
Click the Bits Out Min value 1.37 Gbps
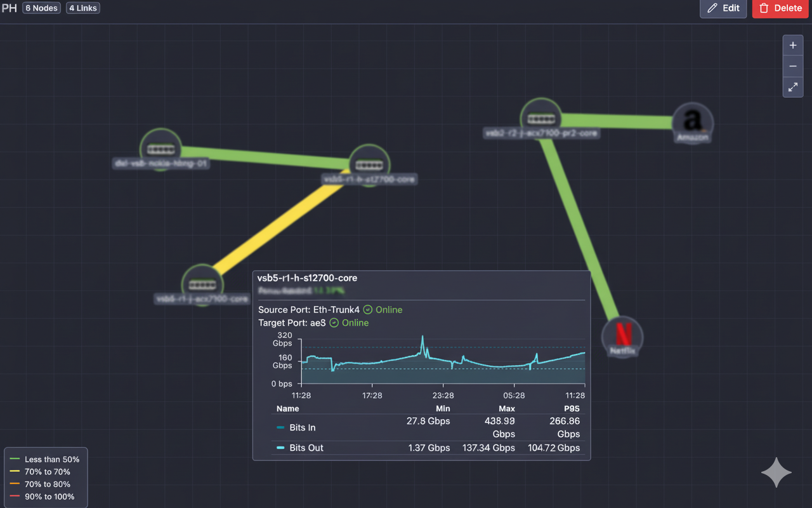(x=429, y=448)
